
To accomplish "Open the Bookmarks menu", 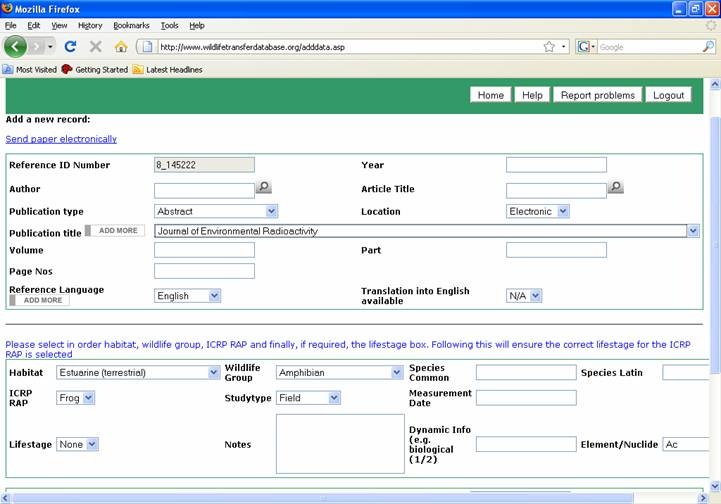I will point(131,26).
